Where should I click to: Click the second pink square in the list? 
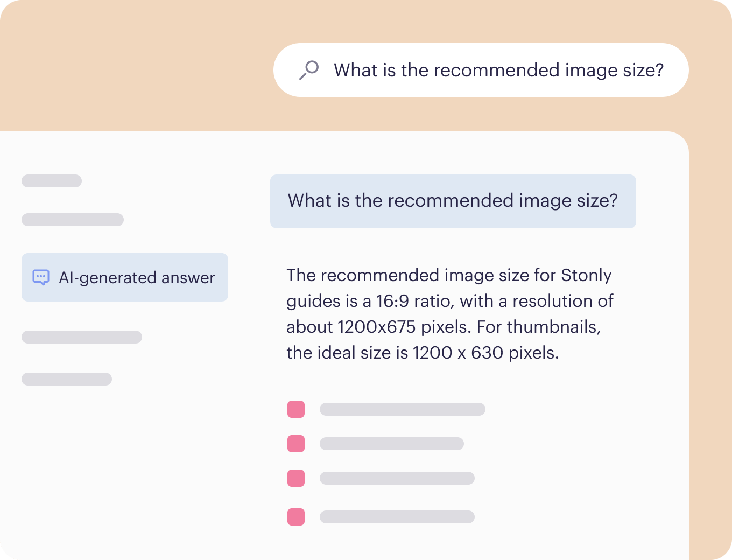tap(296, 444)
